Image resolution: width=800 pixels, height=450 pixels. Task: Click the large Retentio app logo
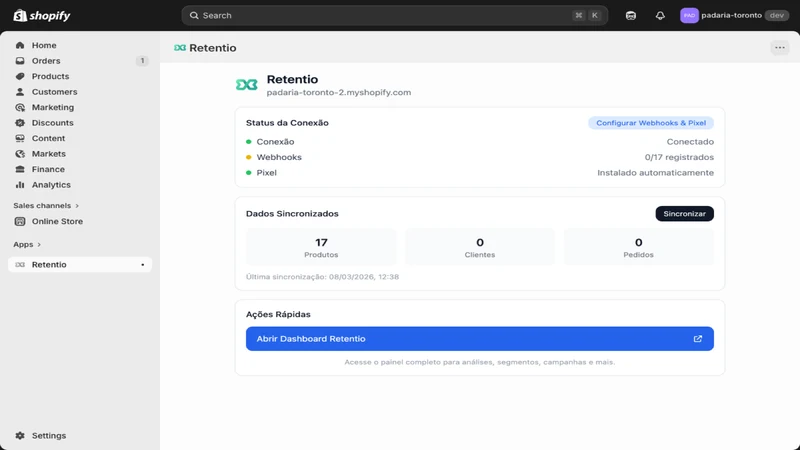247,85
